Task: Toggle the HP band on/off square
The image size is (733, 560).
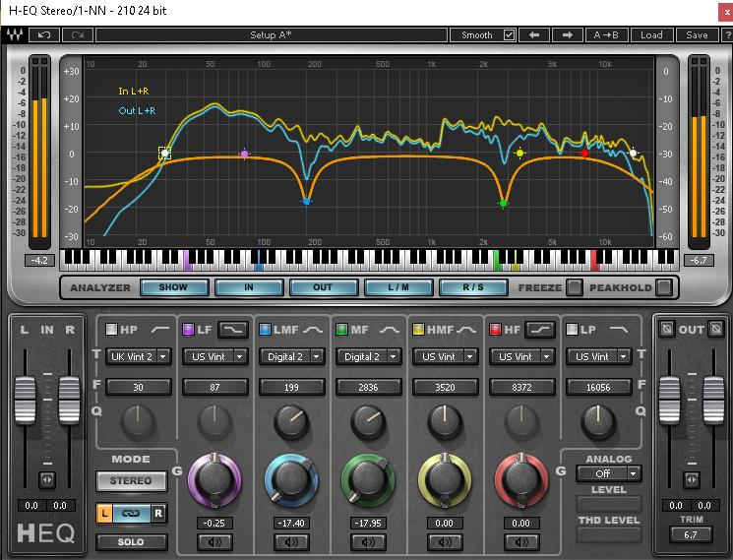Action: click(x=111, y=330)
